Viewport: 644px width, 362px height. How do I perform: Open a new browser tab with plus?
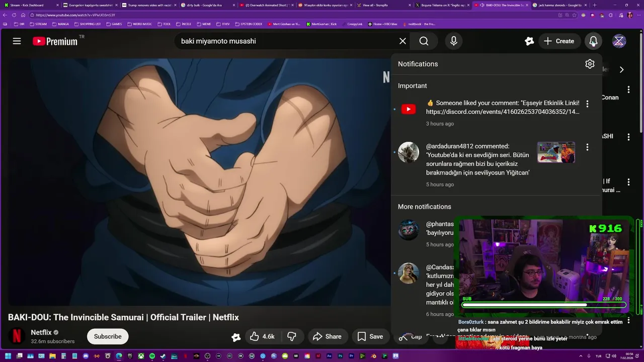coord(595,5)
